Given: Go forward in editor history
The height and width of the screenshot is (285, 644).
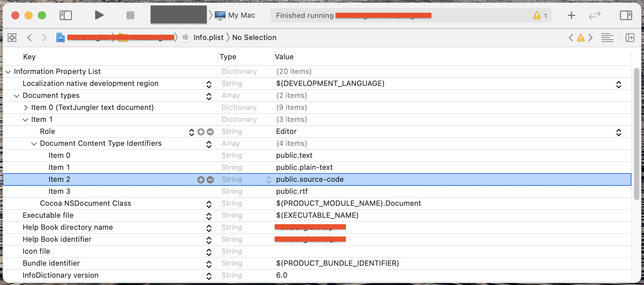Looking at the screenshot, I should (x=44, y=38).
